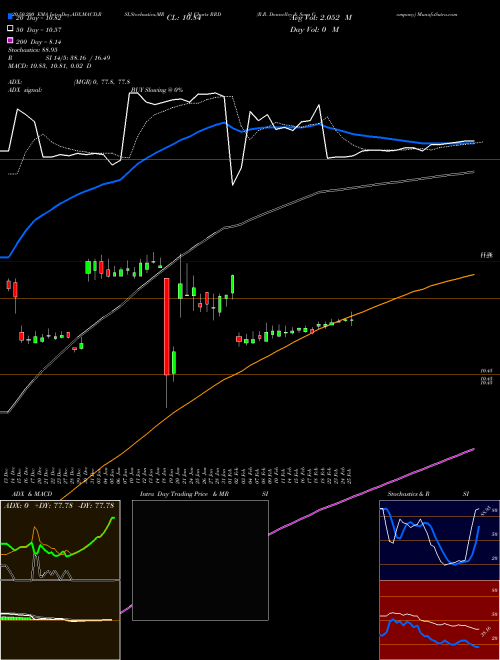This screenshot has width=500, height=660.
Task: Click 'ADX: 0 +DY: 77.78 -DY: 77.78' readout
Action: pyautogui.click(x=59, y=506)
